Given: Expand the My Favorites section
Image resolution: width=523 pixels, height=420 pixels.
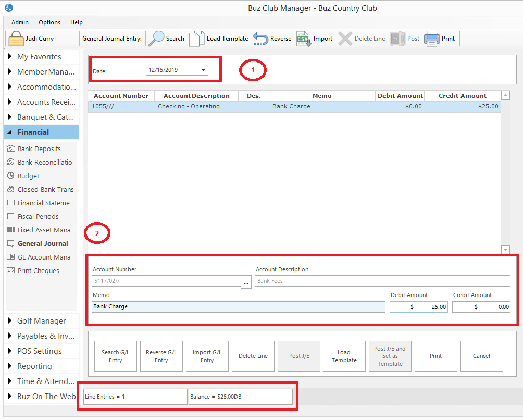Looking at the screenshot, I should pyautogui.click(x=41, y=57).
